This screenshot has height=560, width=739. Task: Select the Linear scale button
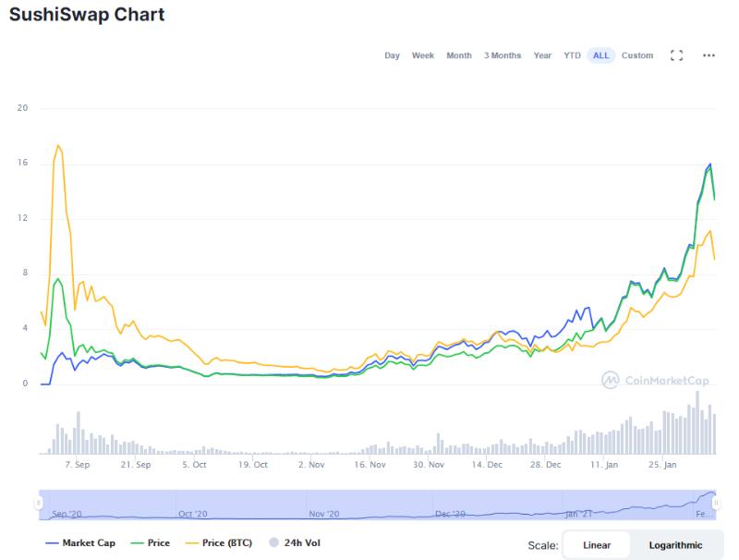point(597,544)
